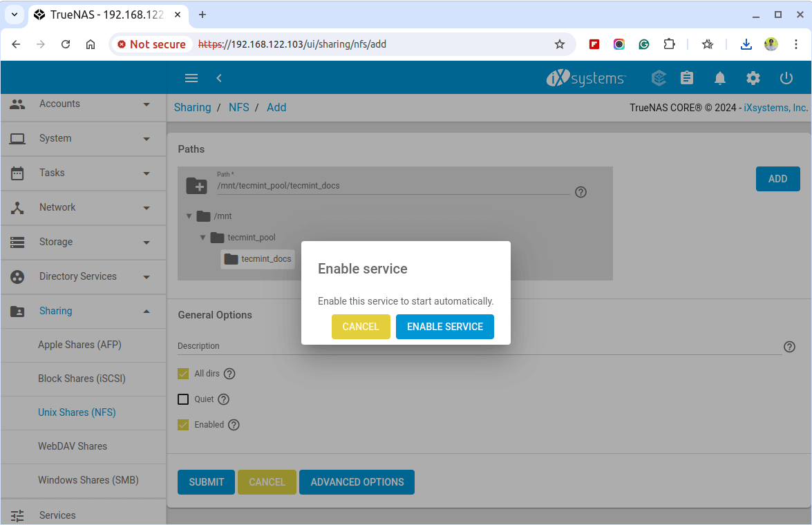Open Block Shares (iSCSI) menu item

coord(82,379)
